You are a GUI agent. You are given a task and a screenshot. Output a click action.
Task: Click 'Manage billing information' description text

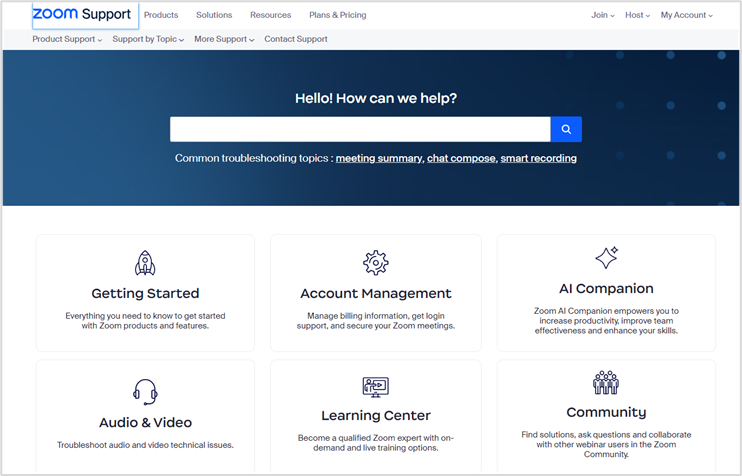[376, 321]
